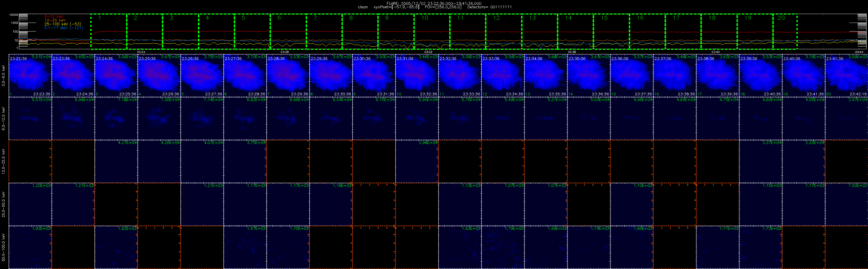The height and width of the screenshot is (269, 868).
Task: Click the 'Detectors= 001111111' header text
Action: [x=490, y=7]
